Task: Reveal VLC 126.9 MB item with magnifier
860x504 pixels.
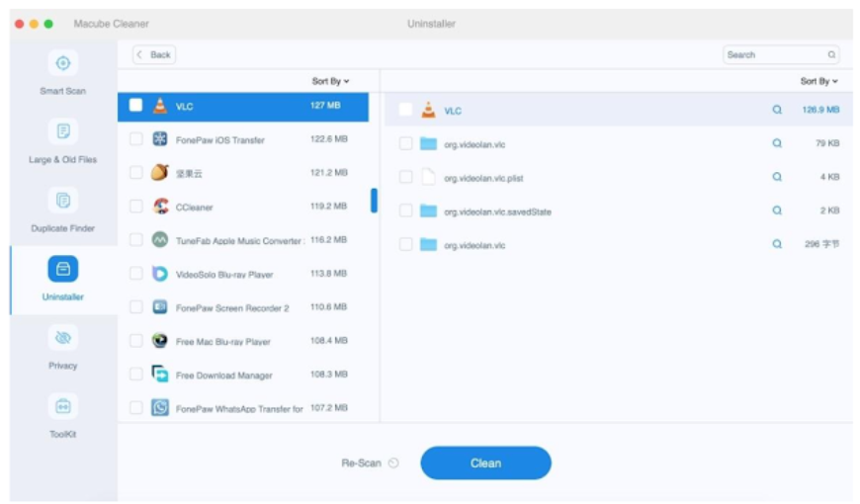Action: point(777,110)
